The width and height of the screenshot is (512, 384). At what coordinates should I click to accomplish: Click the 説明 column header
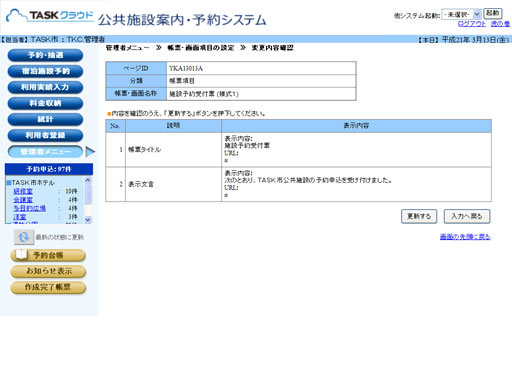173,126
